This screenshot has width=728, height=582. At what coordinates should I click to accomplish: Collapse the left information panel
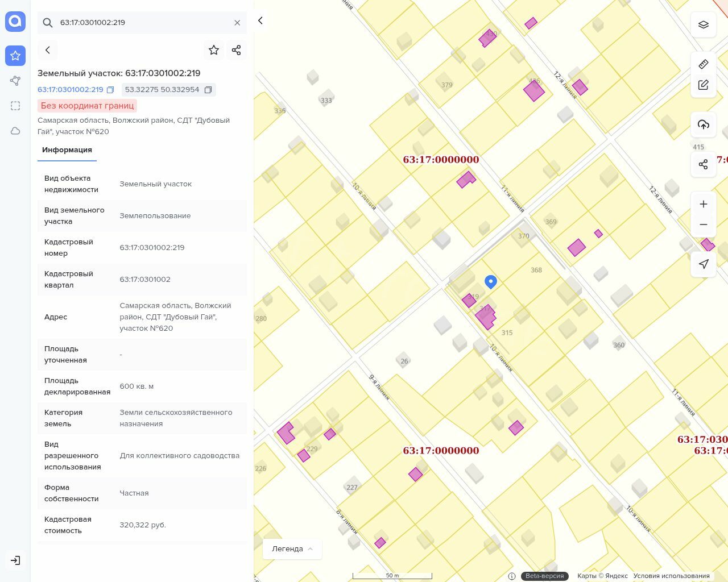pyautogui.click(x=260, y=20)
